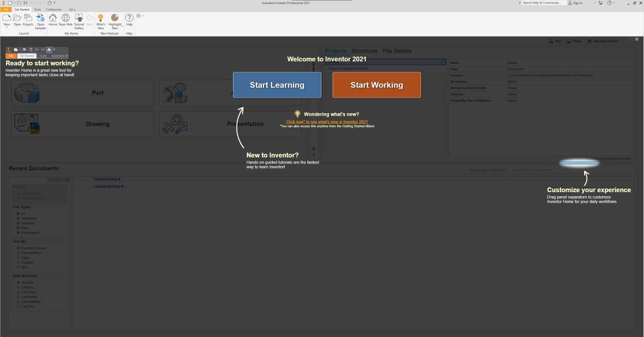Collapse the Pinned [0 Files] section
Screen dimensions: 644x337
108,179
